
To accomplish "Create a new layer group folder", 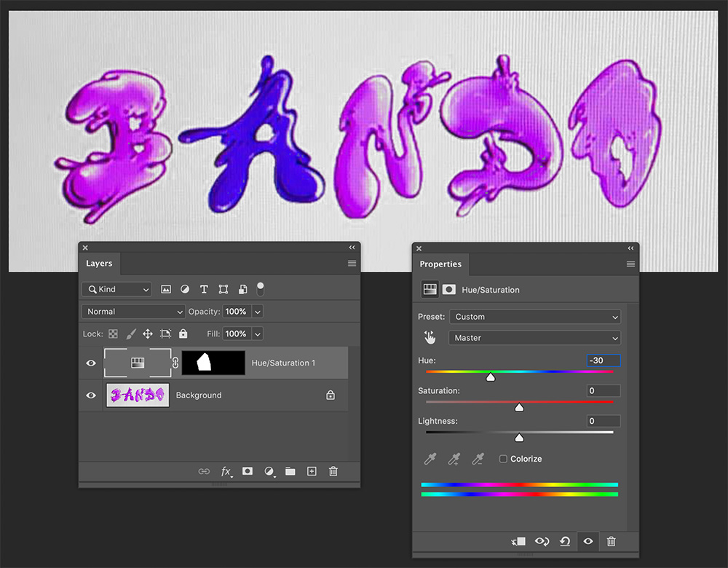I will [x=290, y=471].
